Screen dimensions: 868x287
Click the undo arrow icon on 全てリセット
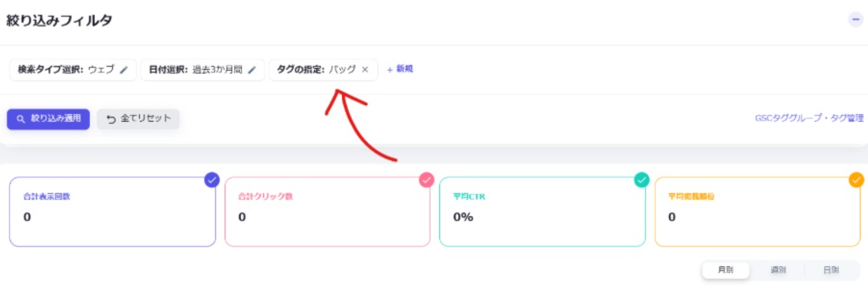tap(111, 119)
